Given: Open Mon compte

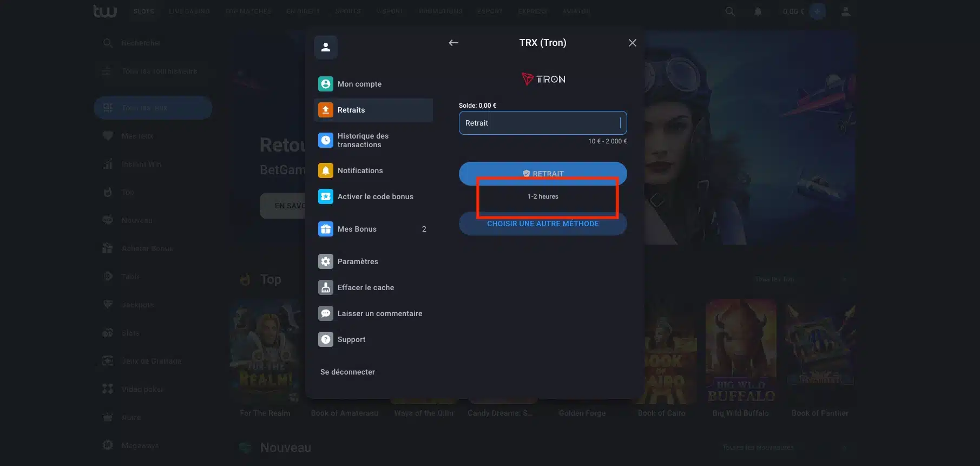Looking at the screenshot, I should pyautogui.click(x=373, y=84).
